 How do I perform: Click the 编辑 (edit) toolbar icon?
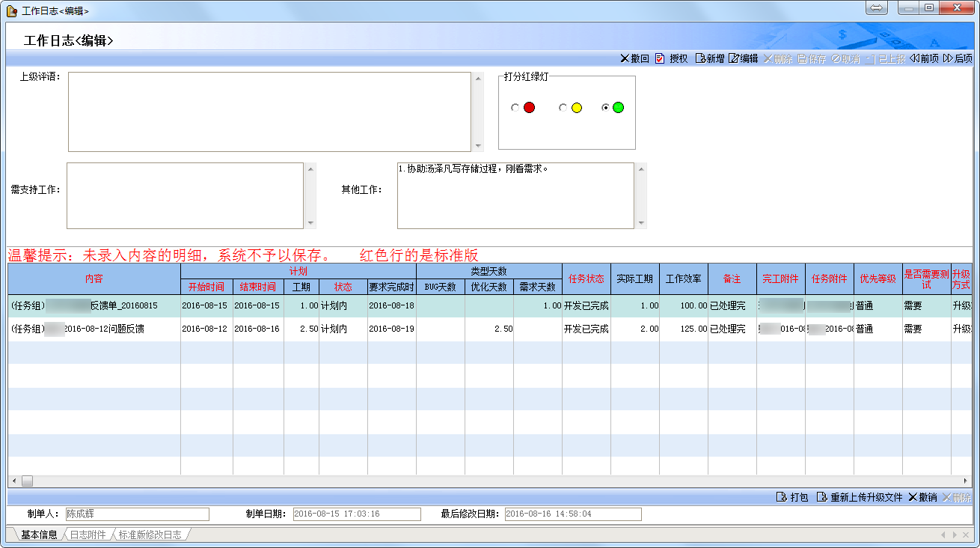734,58
